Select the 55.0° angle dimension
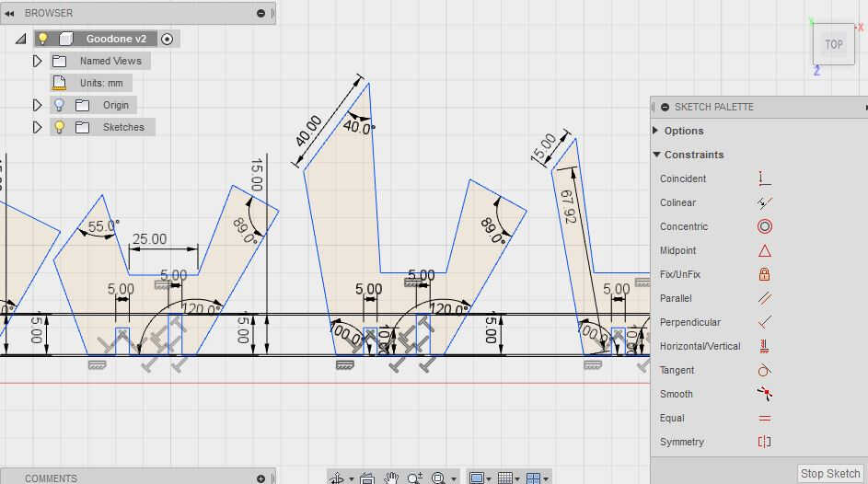The width and height of the screenshot is (868, 484). coord(103,226)
